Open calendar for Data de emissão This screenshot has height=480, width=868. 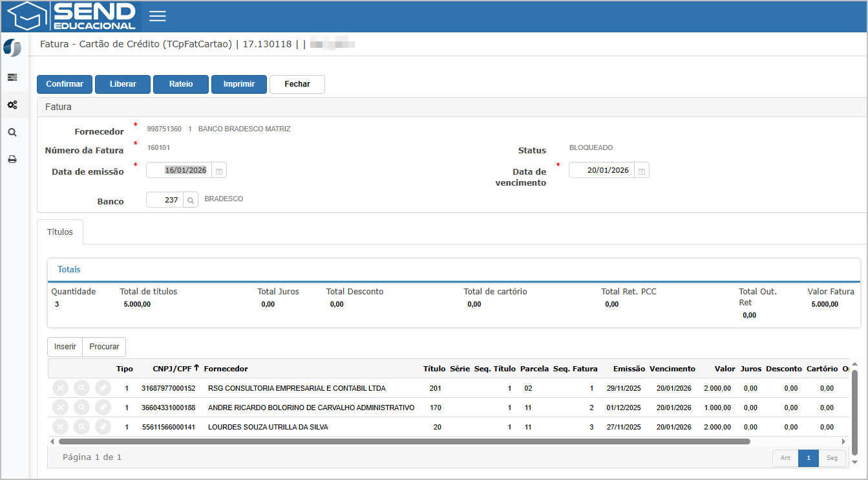click(x=219, y=171)
